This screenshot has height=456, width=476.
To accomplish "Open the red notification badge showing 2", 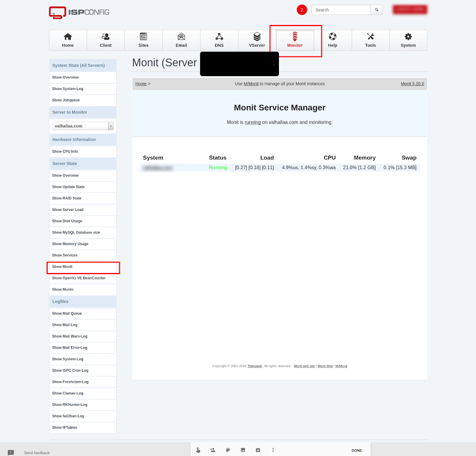I will [302, 10].
